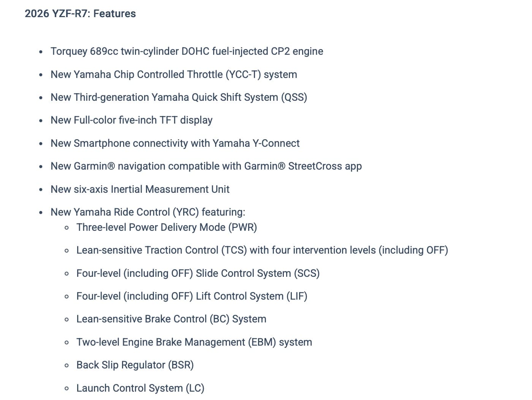This screenshot has height=400, width=532.
Task: Click the six-axis Inertial Measurement Unit line
Action: 140,189
